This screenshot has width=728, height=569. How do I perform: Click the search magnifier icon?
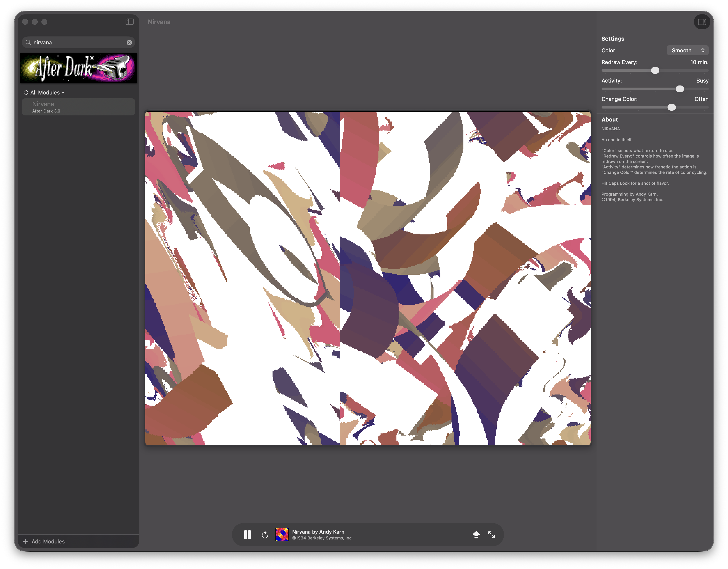tap(28, 42)
